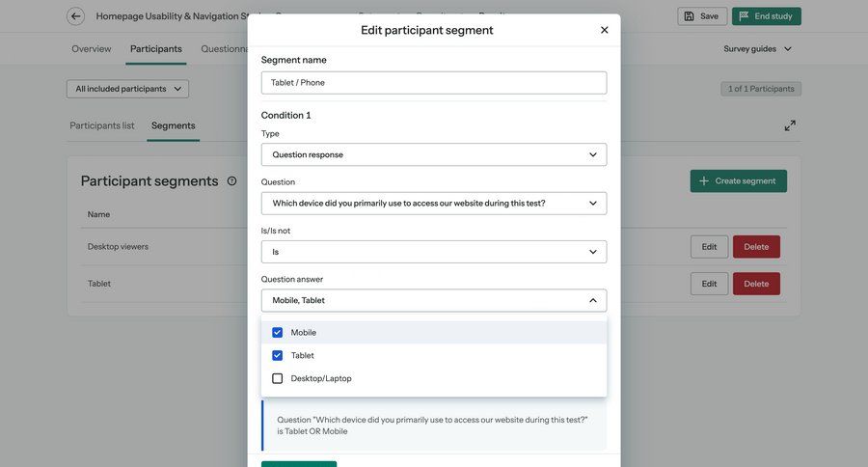Close the Edit participant segment dialog
The width and height of the screenshot is (868, 467).
(x=605, y=30)
